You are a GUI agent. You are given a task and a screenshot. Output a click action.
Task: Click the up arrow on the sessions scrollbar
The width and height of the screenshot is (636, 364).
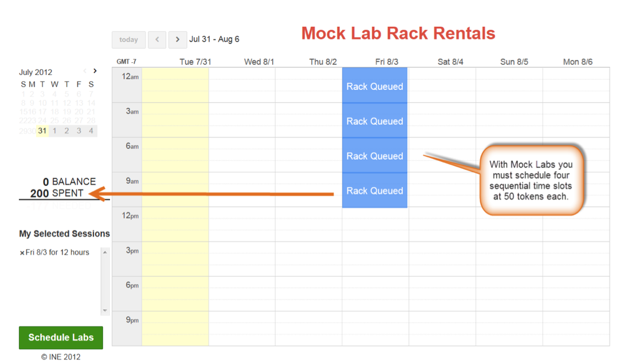pos(105,253)
